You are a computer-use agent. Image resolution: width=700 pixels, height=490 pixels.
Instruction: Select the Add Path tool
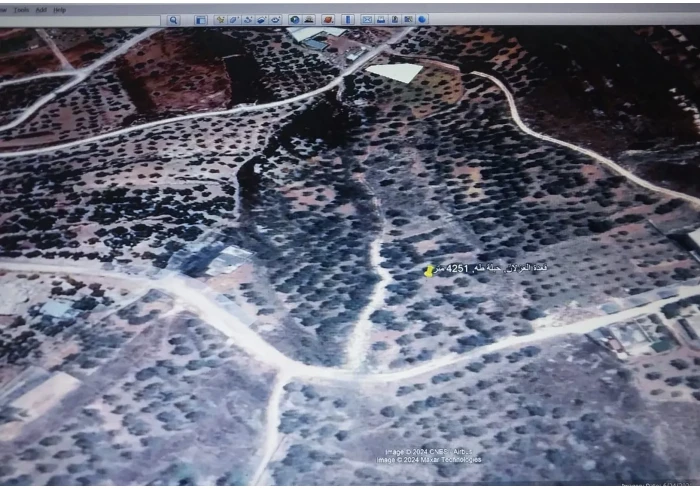click(247, 20)
